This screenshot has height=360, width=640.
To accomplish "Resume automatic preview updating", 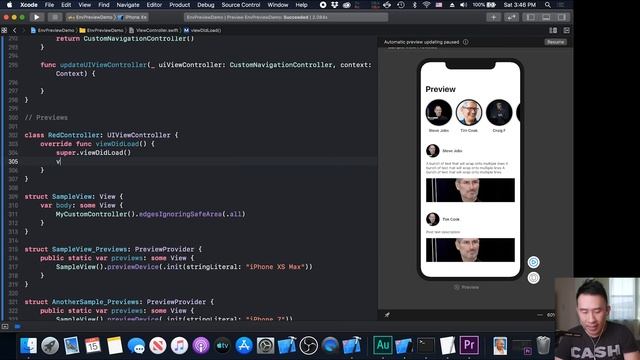I will (x=555, y=42).
